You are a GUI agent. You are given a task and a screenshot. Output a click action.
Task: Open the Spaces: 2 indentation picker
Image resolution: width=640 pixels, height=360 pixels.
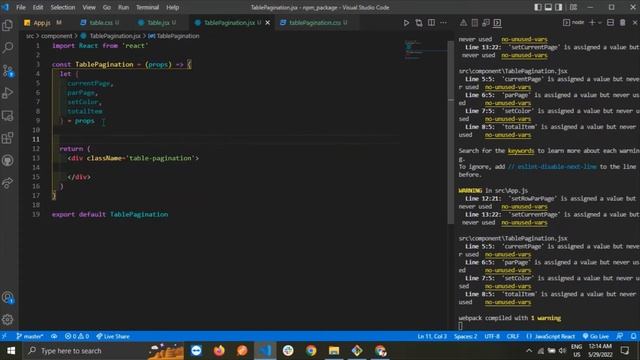click(x=465, y=336)
